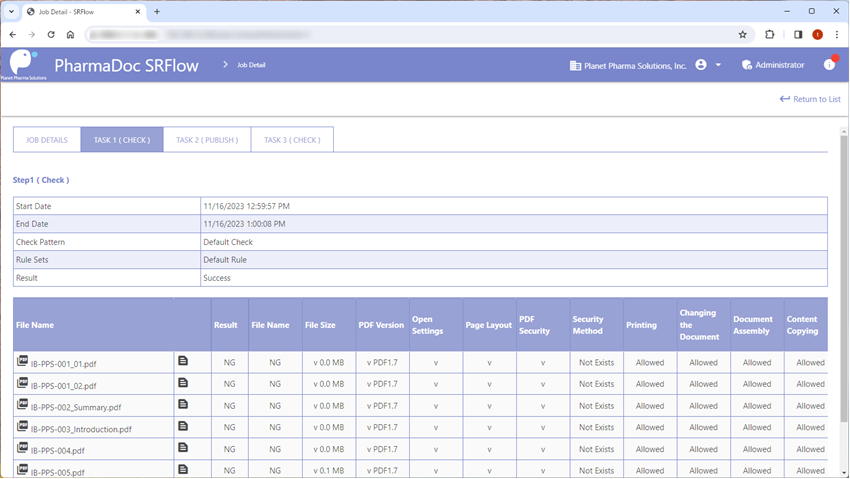Expand the user account dropdown arrow
The width and height of the screenshot is (850, 479).
(718, 65)
